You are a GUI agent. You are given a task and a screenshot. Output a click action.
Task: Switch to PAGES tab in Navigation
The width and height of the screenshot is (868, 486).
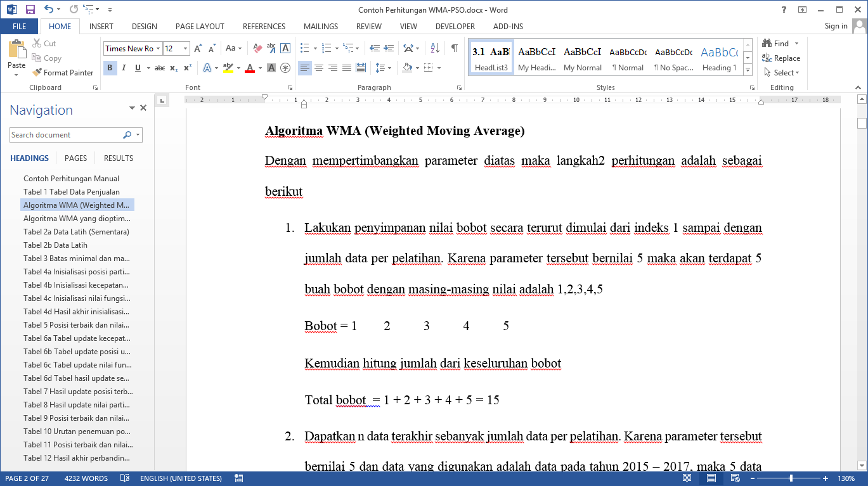(x=75, y=158)
